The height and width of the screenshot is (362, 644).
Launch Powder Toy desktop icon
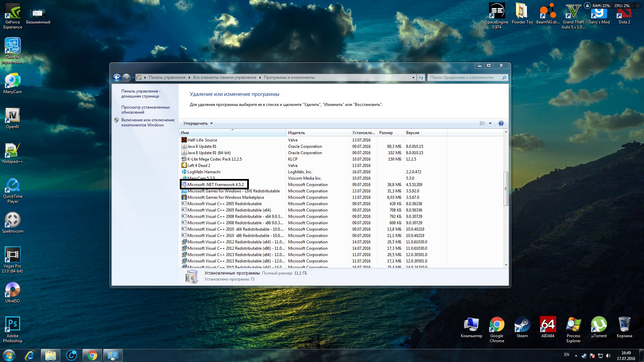(x=522, y=13)
